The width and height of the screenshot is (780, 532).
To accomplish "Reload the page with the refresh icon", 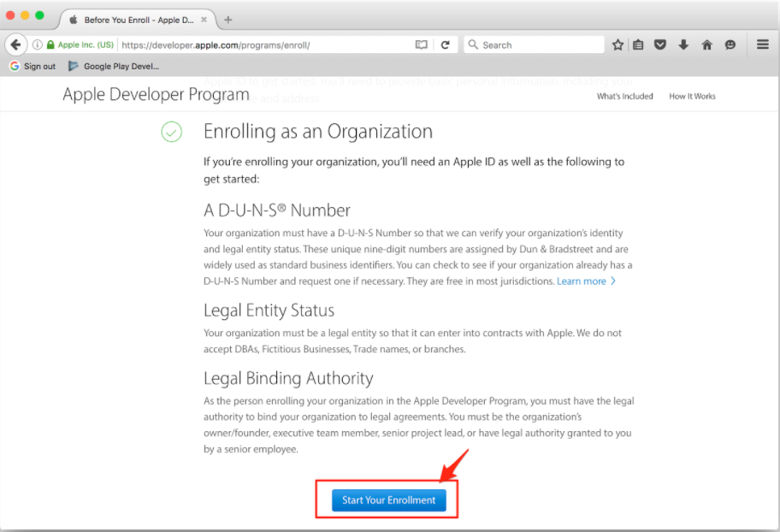I will coord(446,44).
